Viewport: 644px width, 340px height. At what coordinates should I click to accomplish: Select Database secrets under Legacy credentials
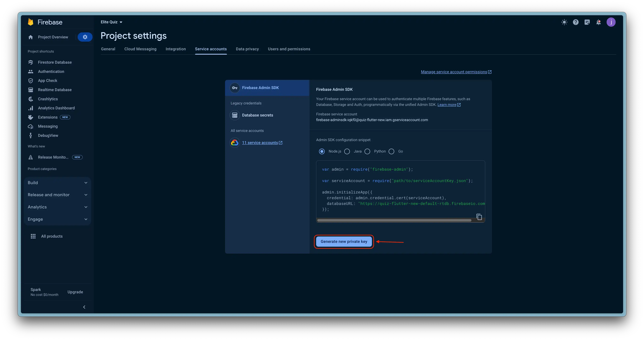pos(258,115)
